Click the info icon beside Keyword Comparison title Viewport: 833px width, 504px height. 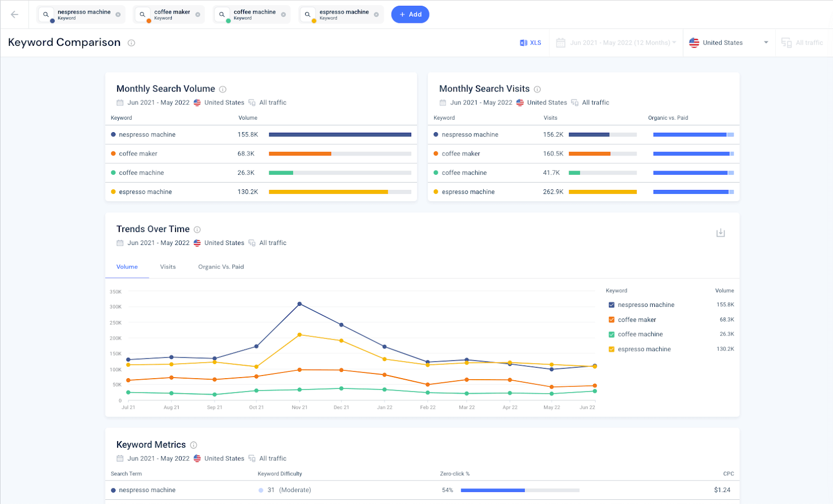coord(131,43)
